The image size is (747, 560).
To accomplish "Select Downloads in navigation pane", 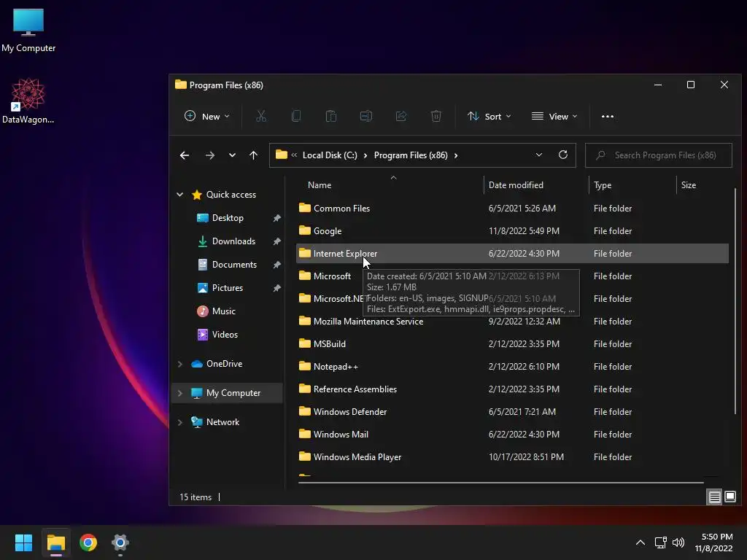I will tap(233, 241).
